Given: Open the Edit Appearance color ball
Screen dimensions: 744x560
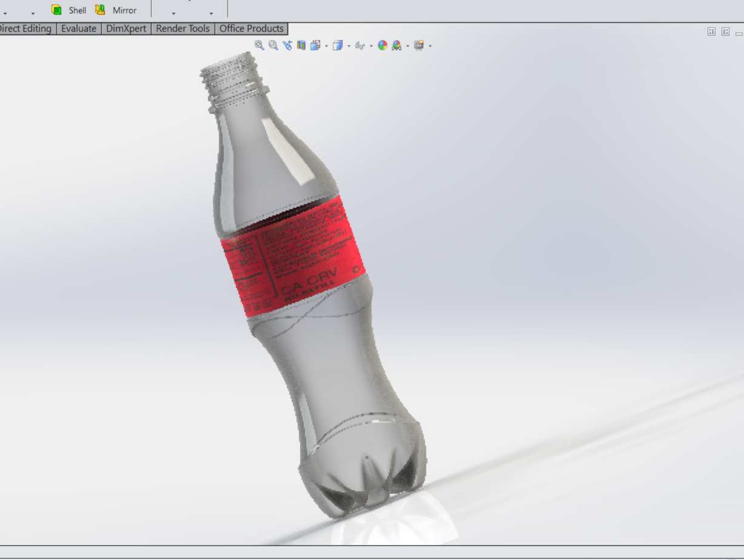Looking at the screenshot, I should click(383, 45).
